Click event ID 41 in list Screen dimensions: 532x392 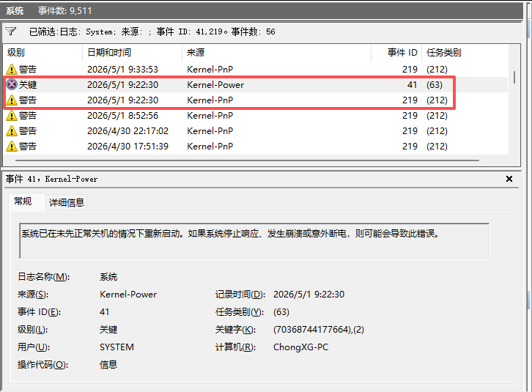413,84
